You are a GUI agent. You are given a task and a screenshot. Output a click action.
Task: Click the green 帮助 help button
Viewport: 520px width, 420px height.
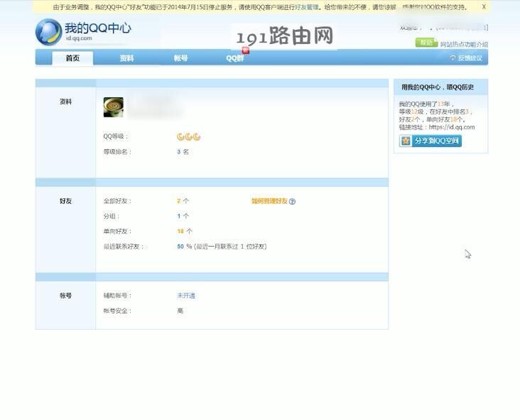tap(426, 43)
